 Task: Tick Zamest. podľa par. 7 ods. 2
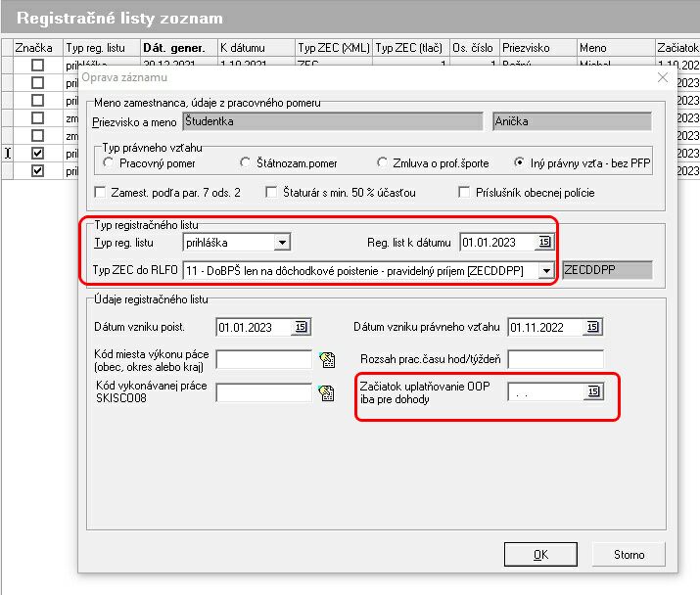(101, 193)
